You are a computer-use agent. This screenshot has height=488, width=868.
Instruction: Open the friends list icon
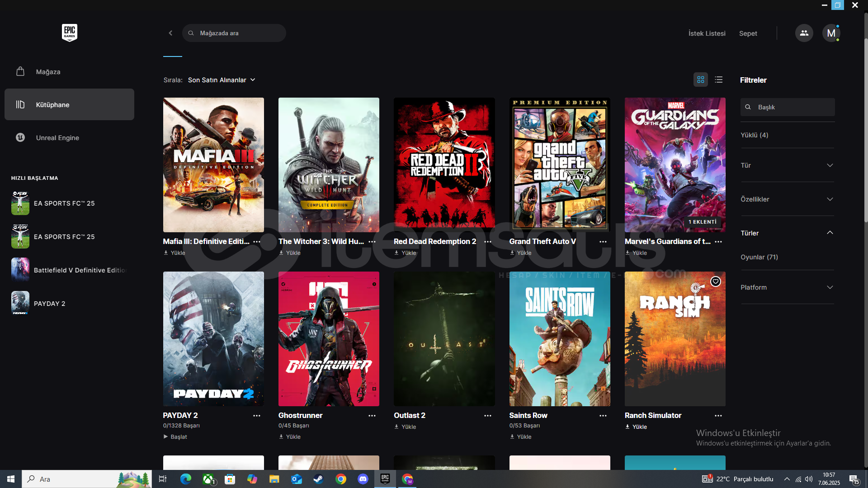[804, 33]
